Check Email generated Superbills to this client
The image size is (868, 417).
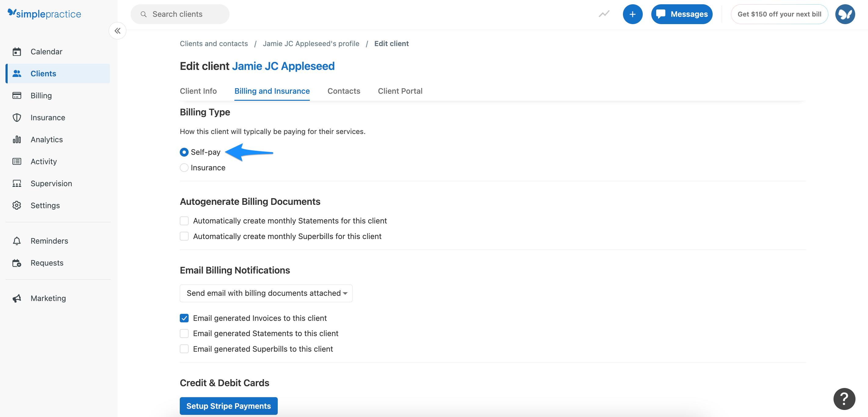pyautogui.click(x=184, y=349)
